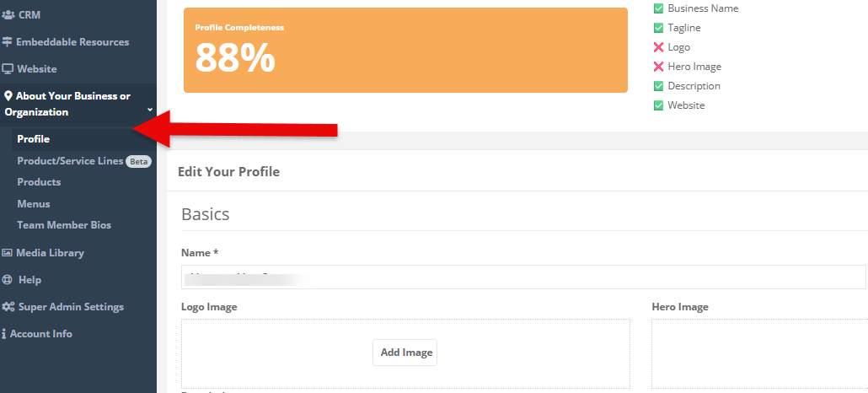This screenshot has width=868, height=393.
Task: Click the Super Admin Settings gears icon
Action: point(8,307)
